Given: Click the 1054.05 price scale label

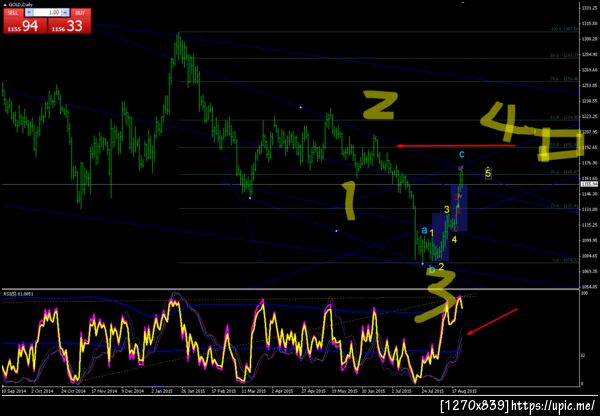Looking at the screenshot, I should click(589, 286).
